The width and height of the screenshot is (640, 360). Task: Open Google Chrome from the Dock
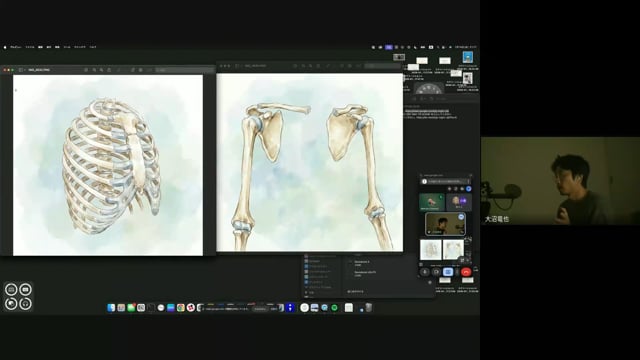181,308
